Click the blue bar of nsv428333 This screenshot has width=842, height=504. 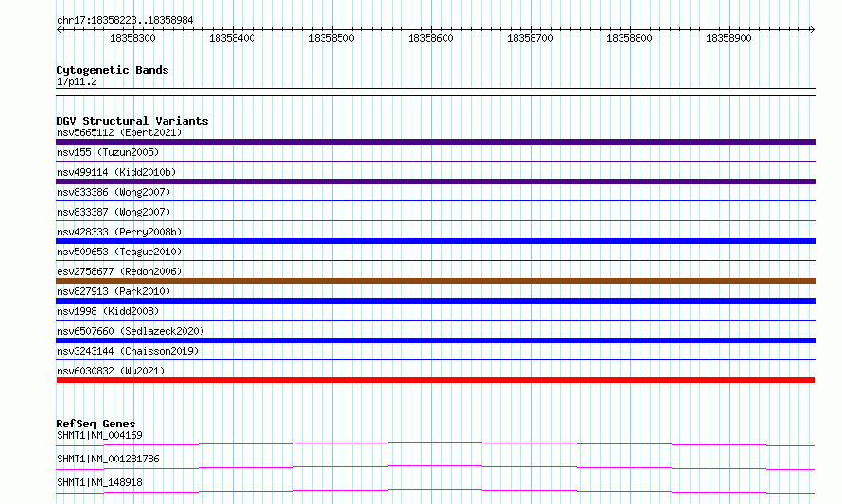point(435,241)
